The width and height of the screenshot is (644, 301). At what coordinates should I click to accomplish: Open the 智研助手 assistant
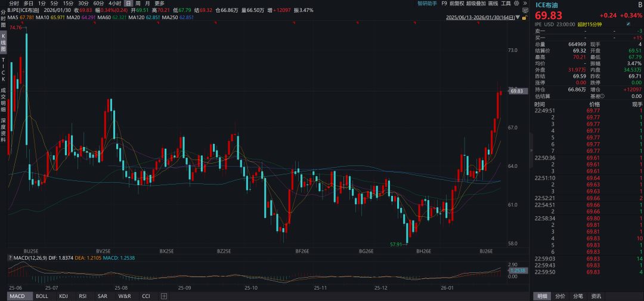[427, 3]
